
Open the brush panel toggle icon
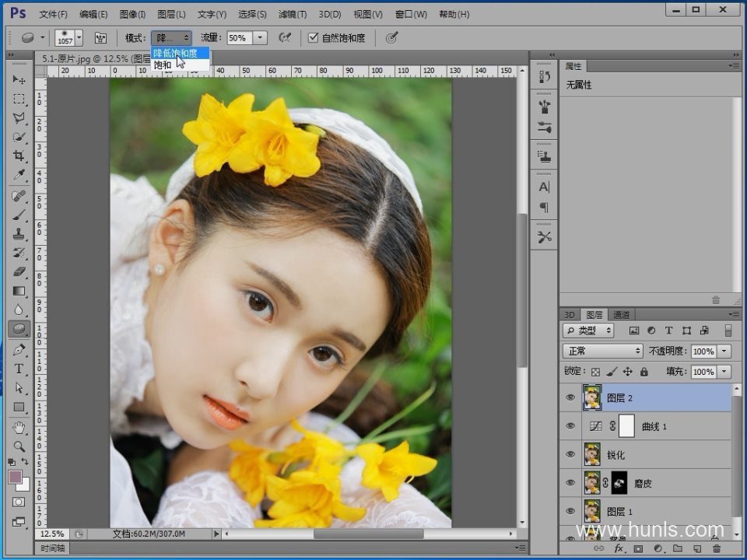[100, 38]
